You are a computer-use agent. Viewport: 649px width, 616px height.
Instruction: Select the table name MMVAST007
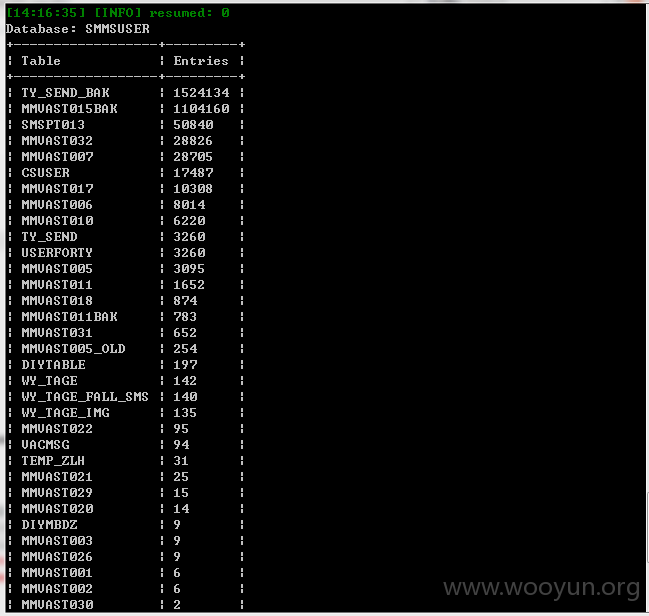[x=58, y=157]
